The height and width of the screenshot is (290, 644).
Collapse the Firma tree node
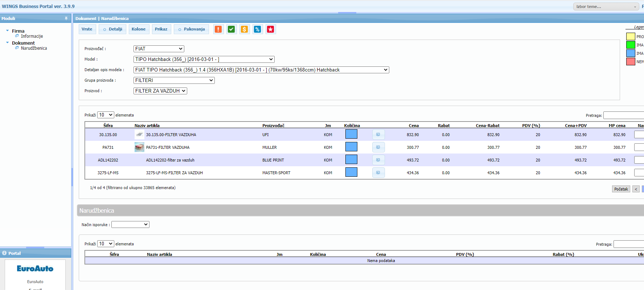7,31
